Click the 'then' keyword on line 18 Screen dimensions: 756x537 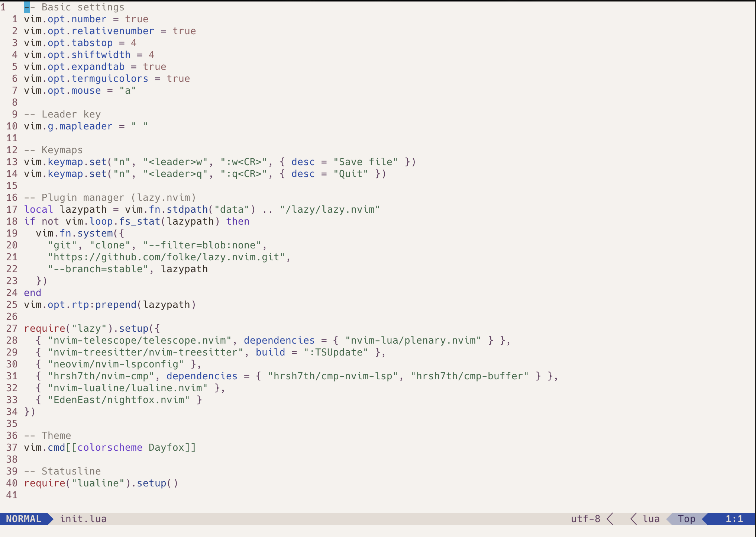tap(238, 221)
